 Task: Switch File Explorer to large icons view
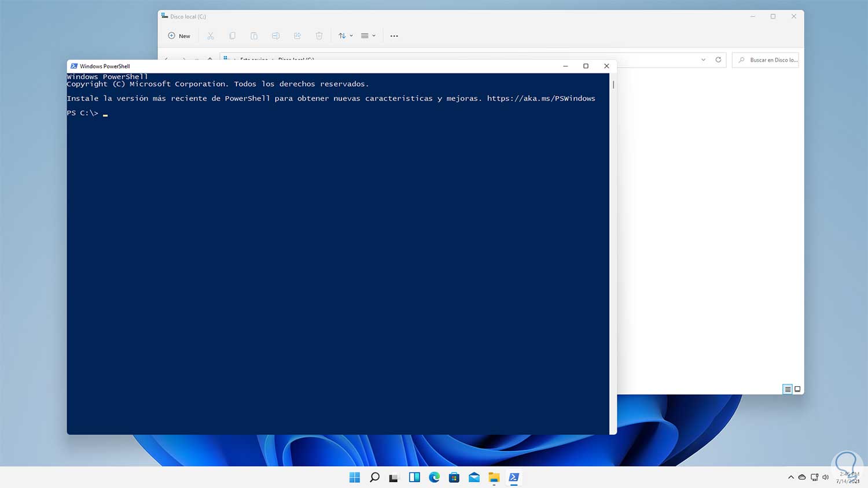pos(797,389)
